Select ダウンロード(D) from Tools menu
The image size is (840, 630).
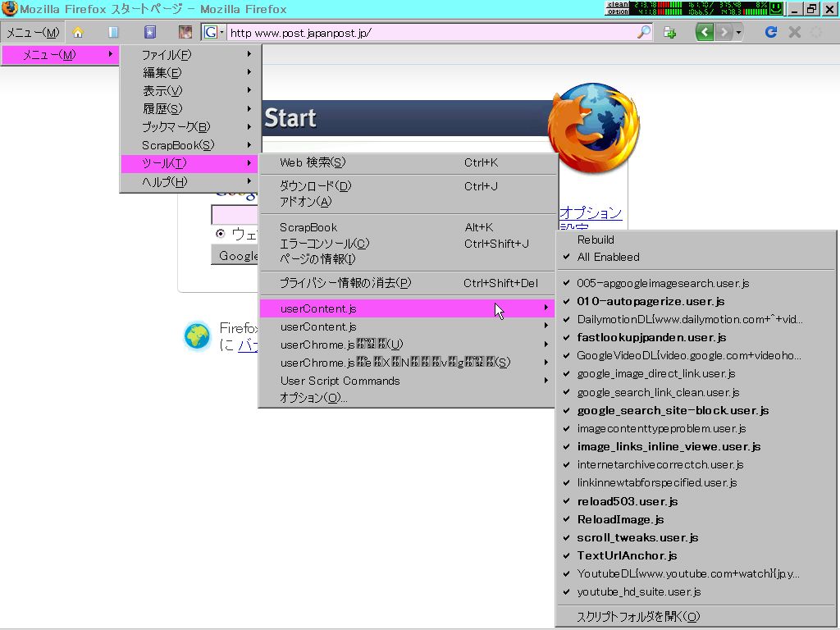pos(315,186)
